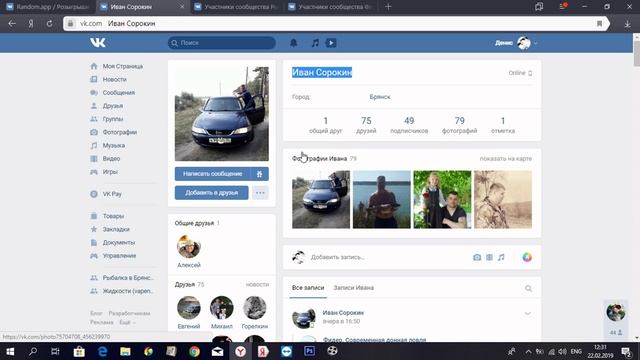Viewport: 640px width, 360px height.
Task: Open the Windows Start button
Action: coord(10,351)
